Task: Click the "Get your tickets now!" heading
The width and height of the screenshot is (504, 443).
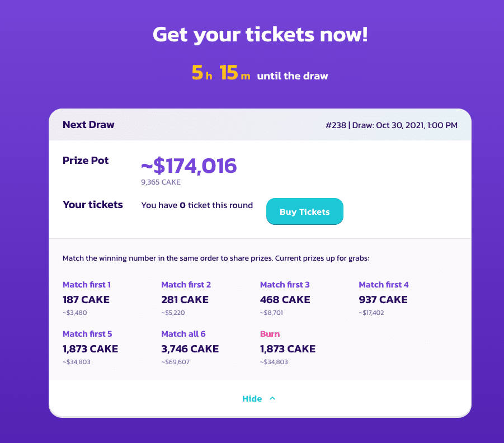Action: (260, 35)
